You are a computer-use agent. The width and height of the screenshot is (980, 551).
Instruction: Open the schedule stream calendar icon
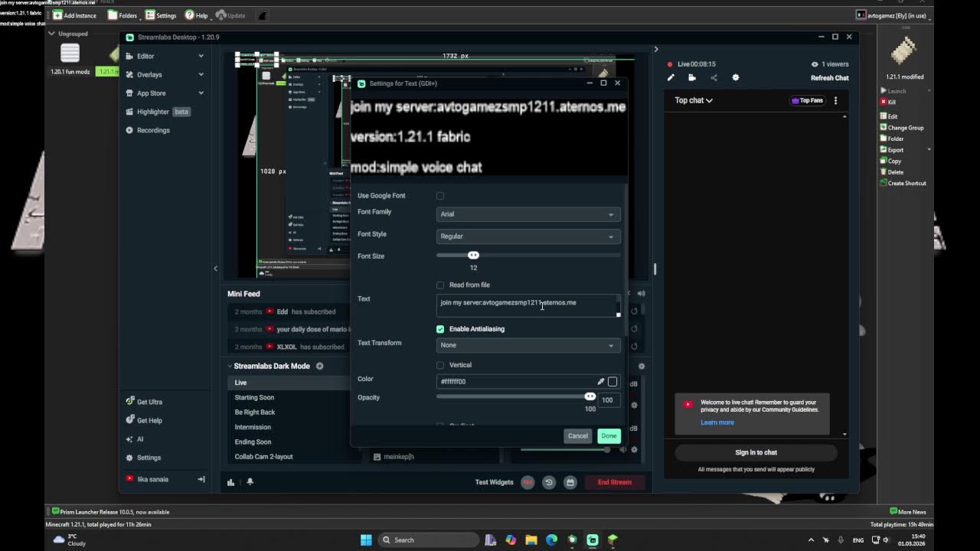(570, 482)
